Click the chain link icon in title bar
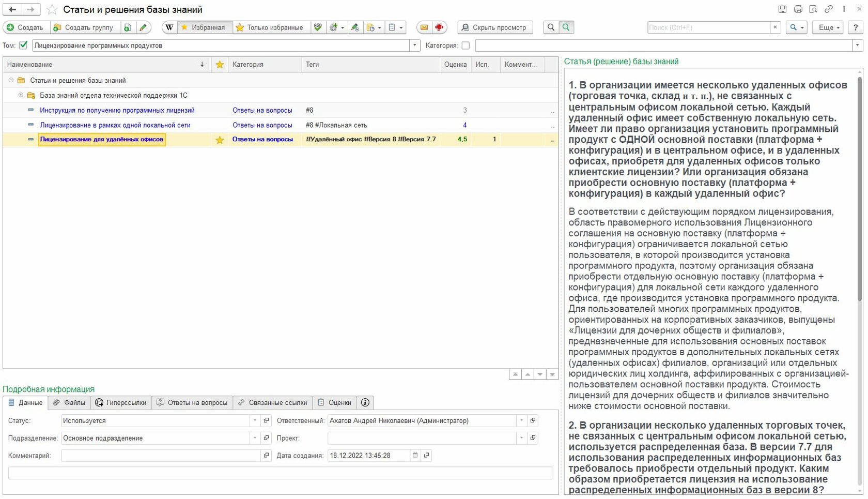This screenshot has height=499, width=868. pos(829,9)
